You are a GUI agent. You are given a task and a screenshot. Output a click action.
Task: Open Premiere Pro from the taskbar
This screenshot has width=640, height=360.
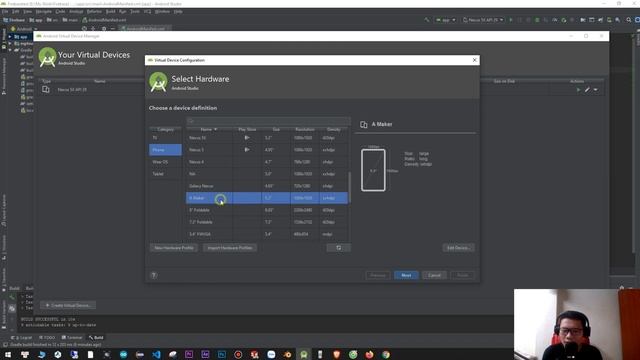tap(189, 354)
